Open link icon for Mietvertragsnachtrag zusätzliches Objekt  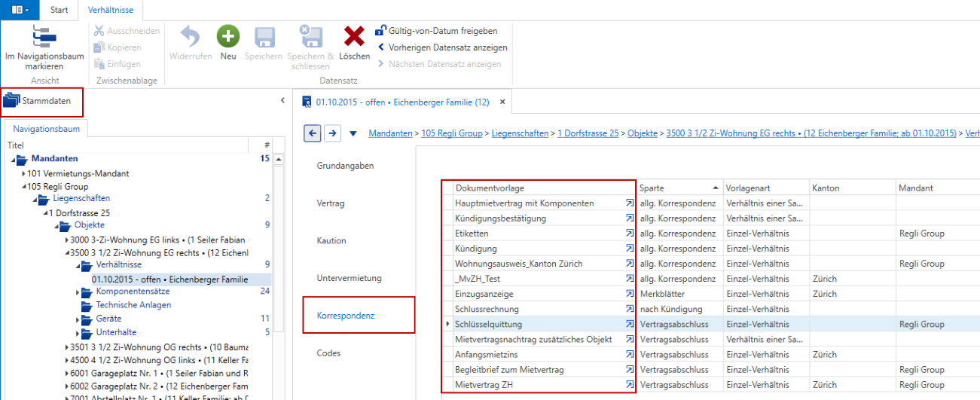pyautogui.click(x=629, y=339)
